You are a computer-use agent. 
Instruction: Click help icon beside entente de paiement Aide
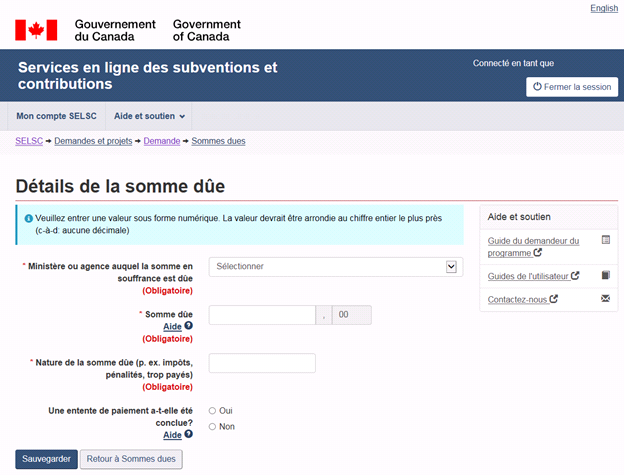coord(188,435)
